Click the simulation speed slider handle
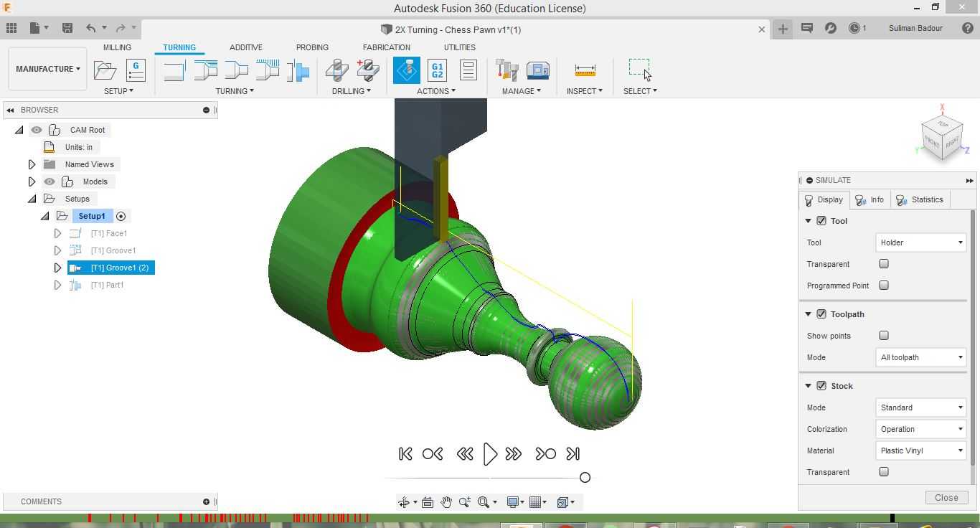Viewport: 980px width, 528px height. click(585, 478)
